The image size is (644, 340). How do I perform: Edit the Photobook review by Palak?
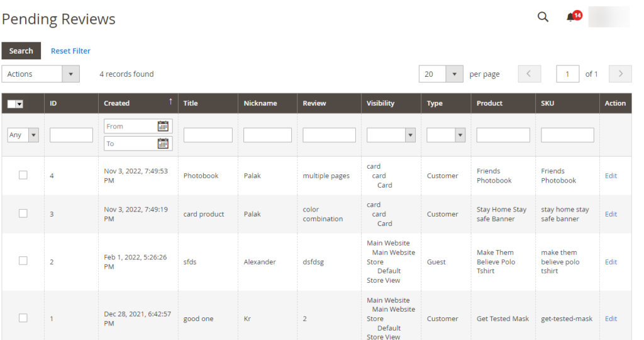(x=611, y=176)
